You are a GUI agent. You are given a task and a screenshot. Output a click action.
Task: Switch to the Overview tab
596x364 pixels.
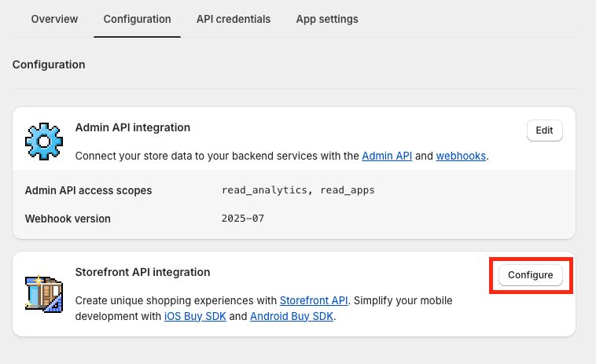pos(54,19)
